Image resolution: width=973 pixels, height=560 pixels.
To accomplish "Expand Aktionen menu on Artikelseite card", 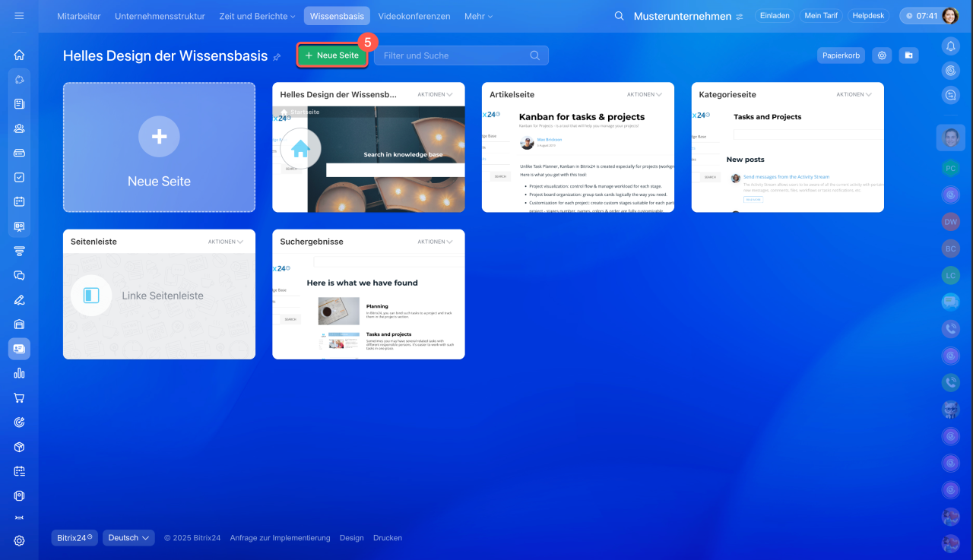I will click(x=644, y=95).
